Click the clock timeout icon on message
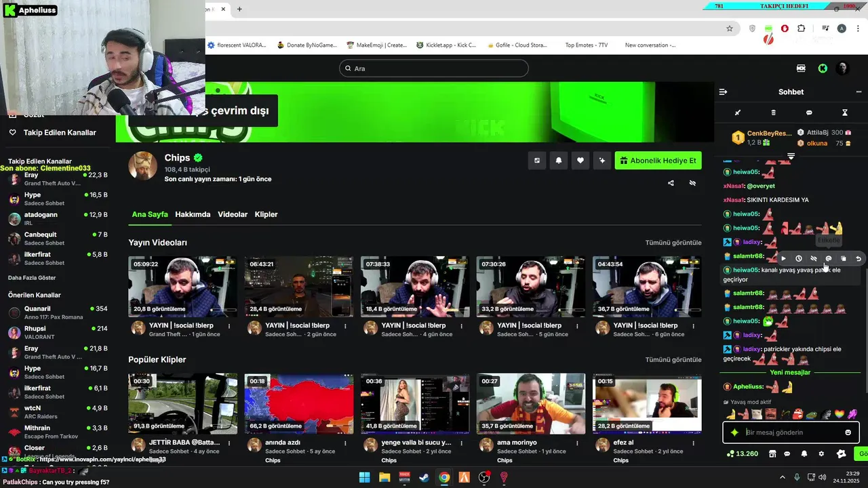This screenshot has height=488, width=868. pos(799,258)
